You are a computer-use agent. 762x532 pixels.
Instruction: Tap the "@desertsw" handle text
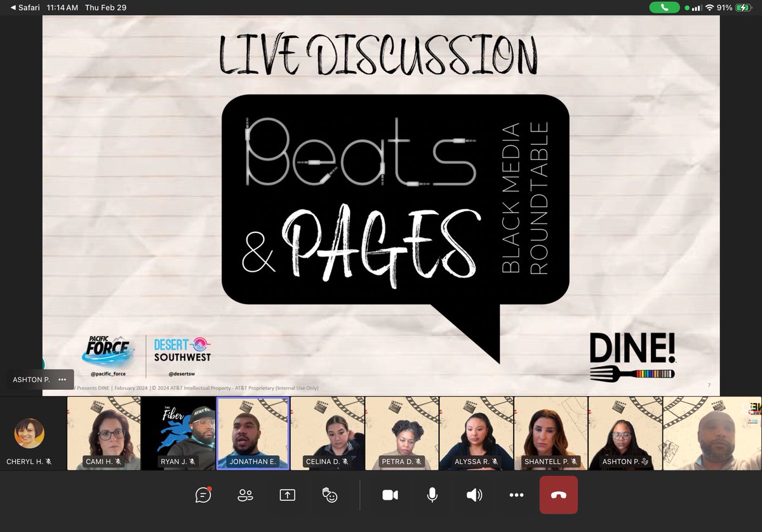(x=181, y=374)
